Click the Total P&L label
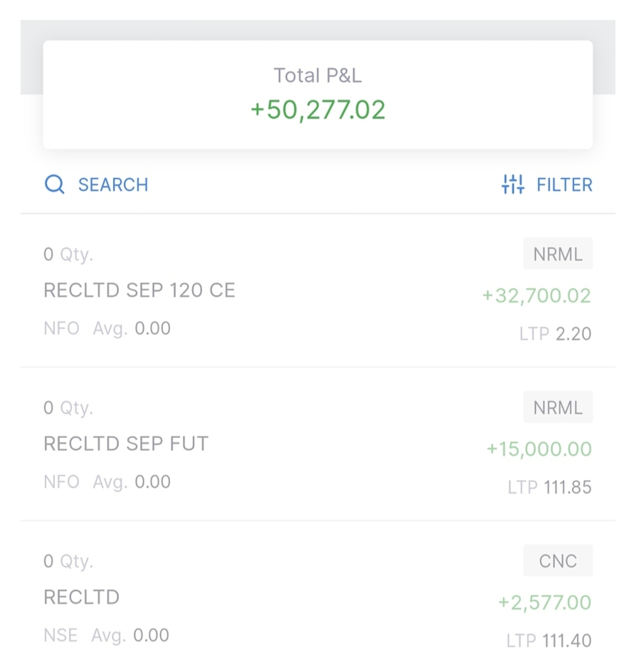The height and width of the screenshot is (672, 633). 317,75
